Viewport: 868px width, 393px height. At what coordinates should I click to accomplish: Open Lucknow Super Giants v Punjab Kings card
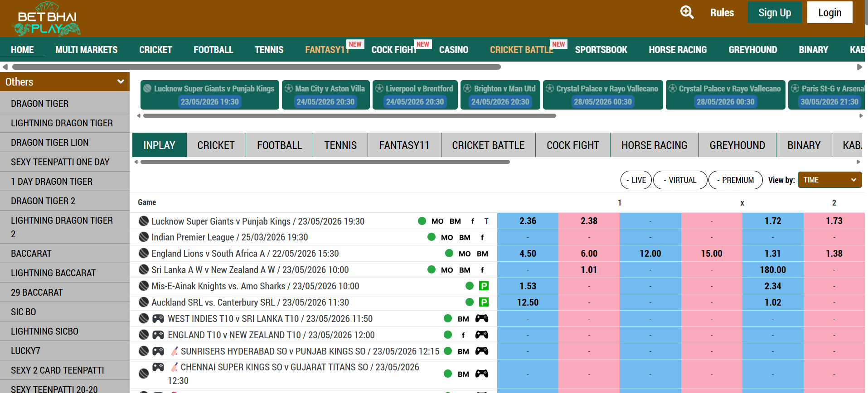tap(210, 95)
